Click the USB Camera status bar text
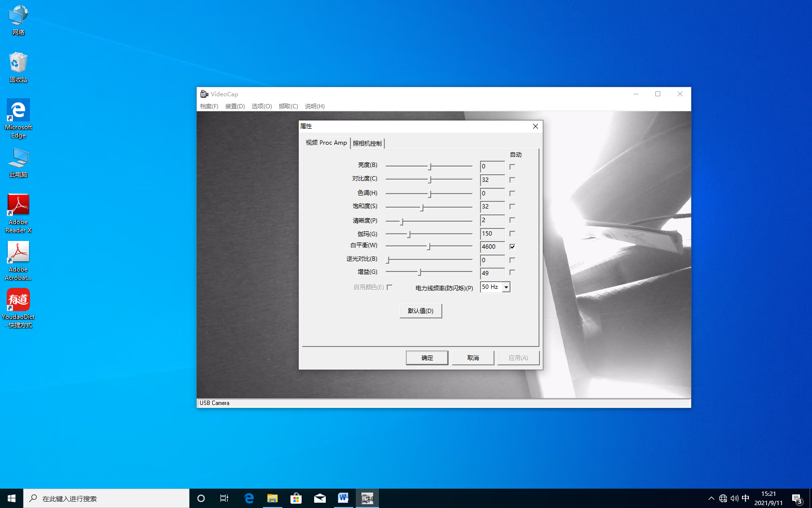 (215, 403)
